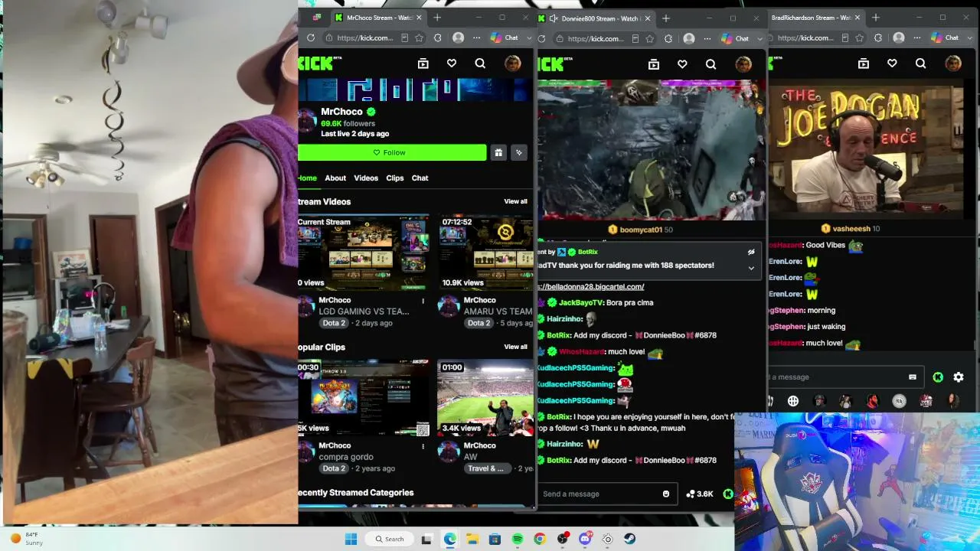980x551 pixels.
Task: Open the browse icon in MrChoco window's Kick header
Action: [x=423, y=64]
